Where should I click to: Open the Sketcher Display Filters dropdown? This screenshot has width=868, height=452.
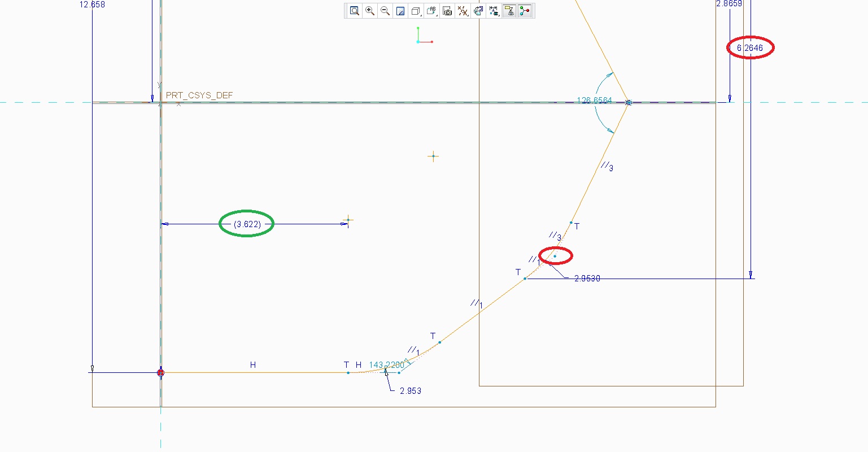494,11
